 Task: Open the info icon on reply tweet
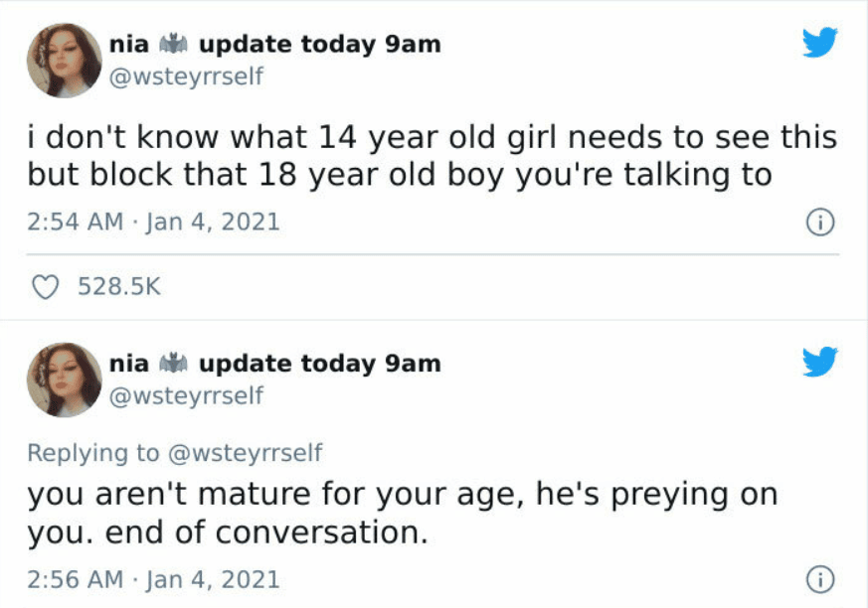click(x=820, y=580)
